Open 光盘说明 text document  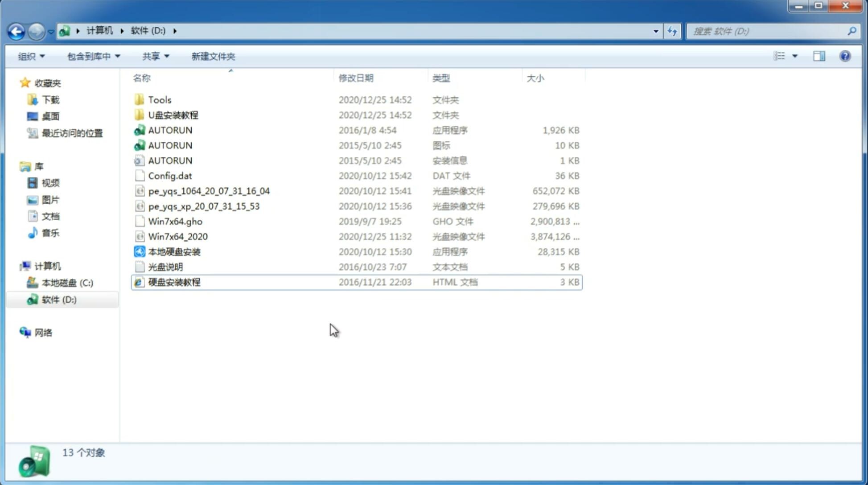pyautogui.click(x=165, y=266)
